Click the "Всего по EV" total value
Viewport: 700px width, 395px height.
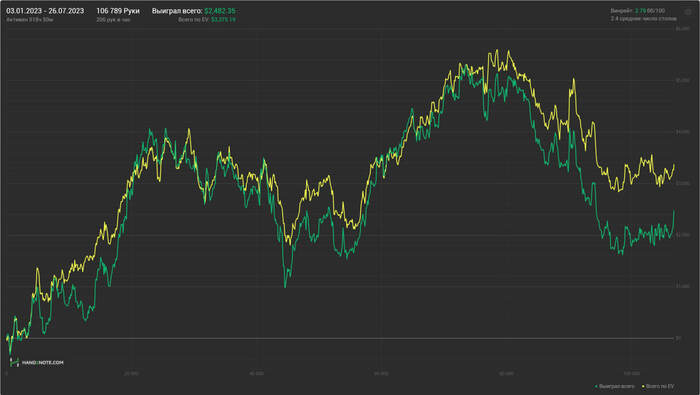(x=223, y=20)
